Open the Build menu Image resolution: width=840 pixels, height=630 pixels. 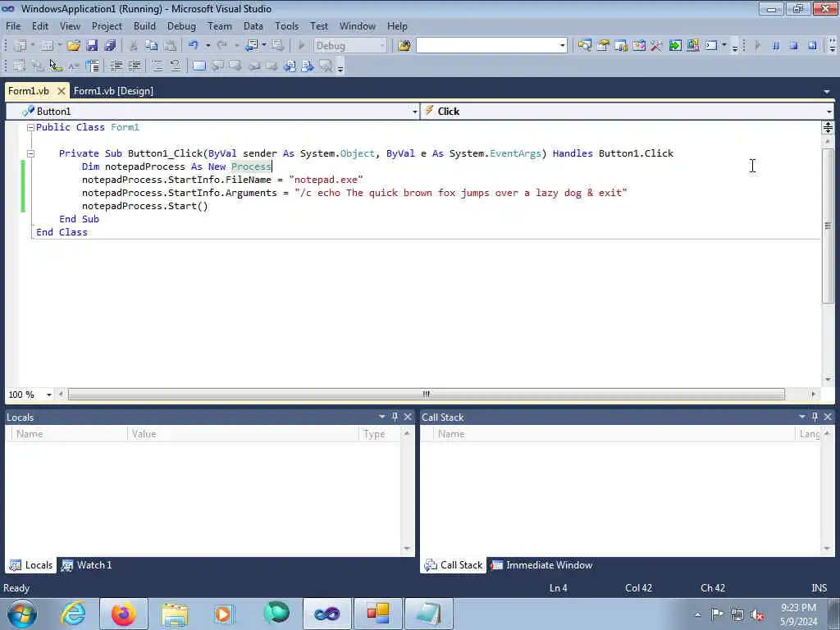click(144, 25)
